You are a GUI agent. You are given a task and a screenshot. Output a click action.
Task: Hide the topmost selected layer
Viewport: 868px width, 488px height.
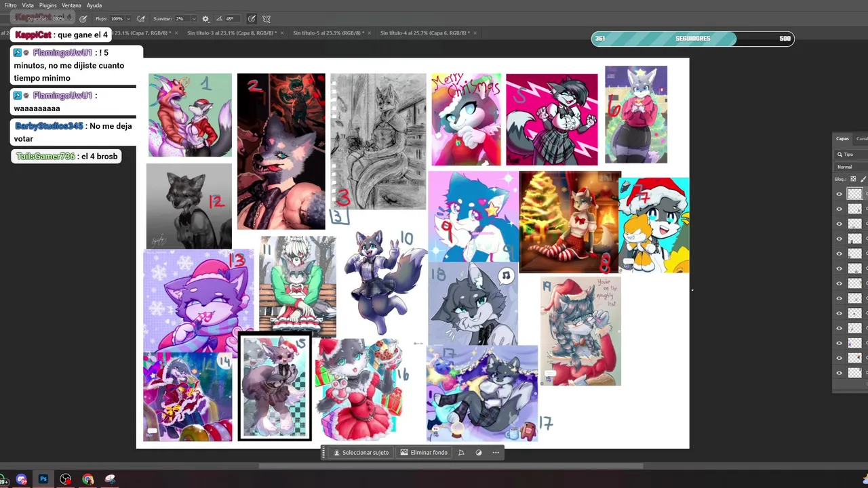coord(839,194)
